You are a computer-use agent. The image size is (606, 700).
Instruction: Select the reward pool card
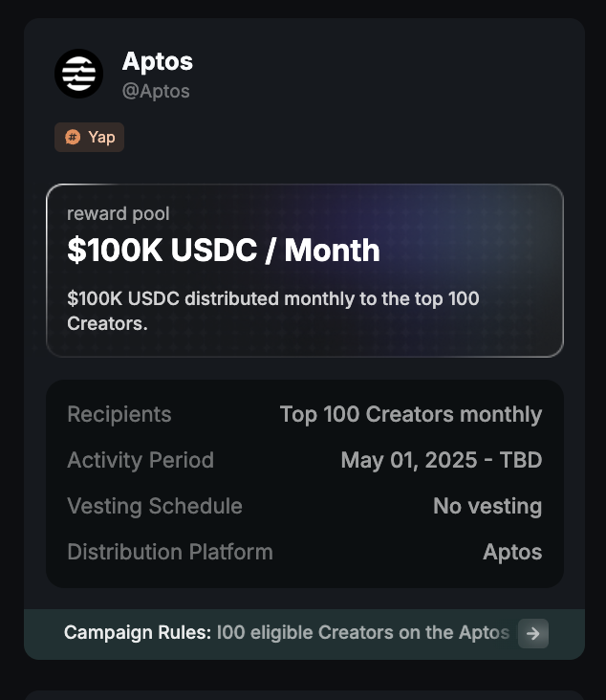[x=305, y=270]
